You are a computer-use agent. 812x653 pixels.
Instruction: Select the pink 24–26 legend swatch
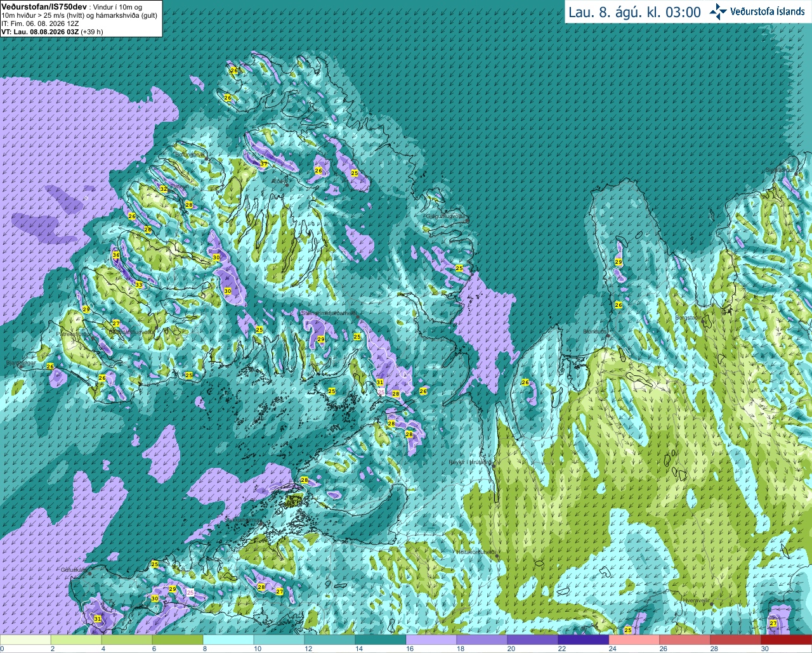(x=634, y=640)
